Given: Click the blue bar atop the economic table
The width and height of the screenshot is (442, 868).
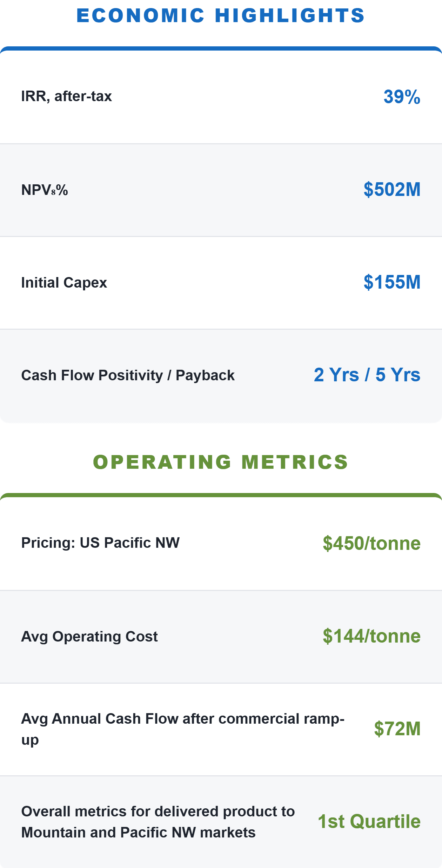Looking at the screenshot, I should pos(221,48).
